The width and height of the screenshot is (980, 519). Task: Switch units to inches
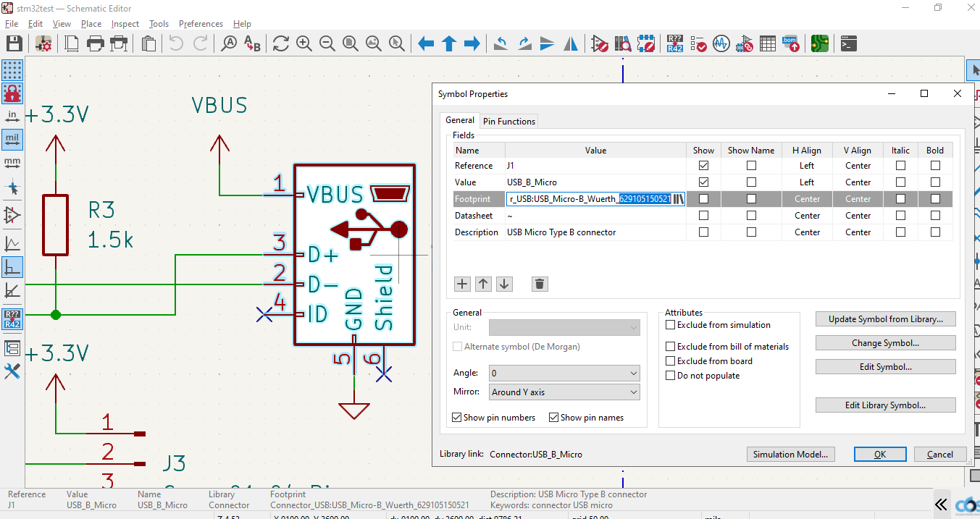point(12,116)
